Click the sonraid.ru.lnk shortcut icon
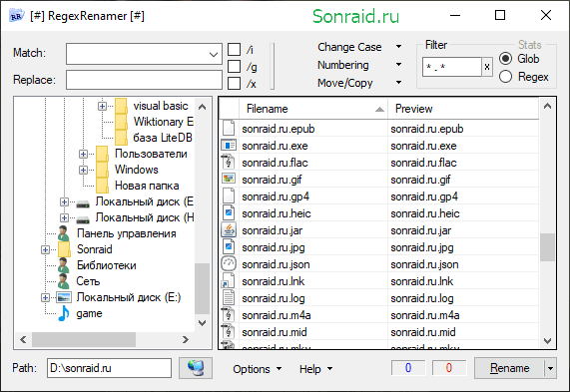This screenshot has height=392, width=570. click(x=229, y=281)
